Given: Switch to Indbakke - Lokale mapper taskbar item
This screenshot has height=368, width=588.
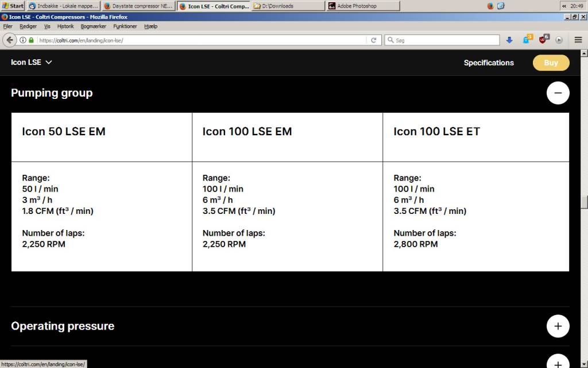Looking at the screenshot, I should click(x=63, y=6).
